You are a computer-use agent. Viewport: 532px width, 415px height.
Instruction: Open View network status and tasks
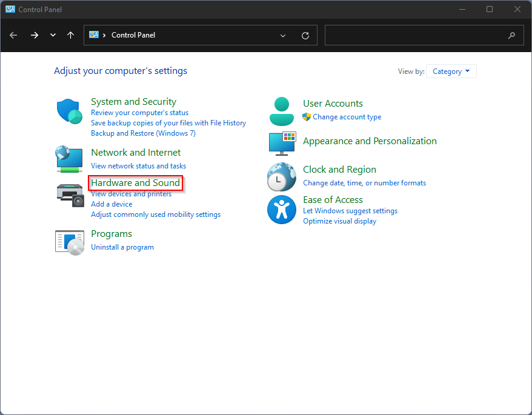tap(138, 166)
